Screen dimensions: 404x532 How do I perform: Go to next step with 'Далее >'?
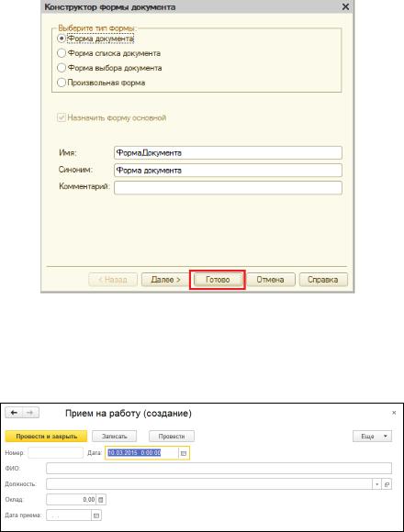tap(165, 280)
